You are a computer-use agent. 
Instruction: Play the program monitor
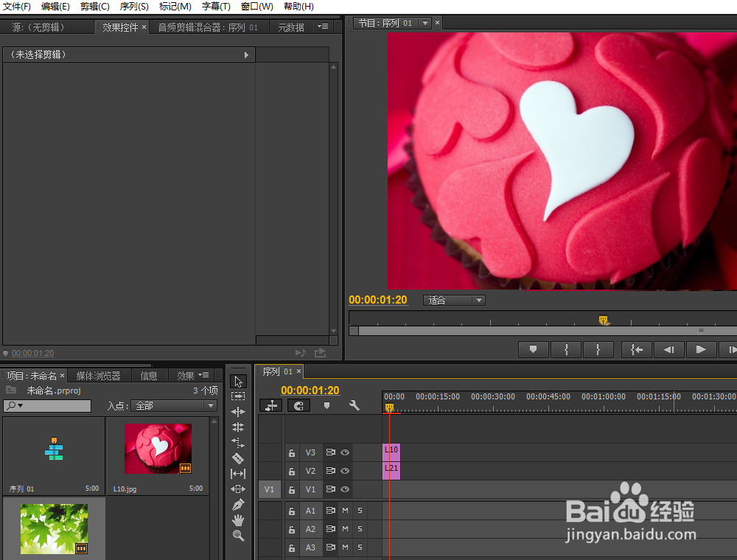[701, 349]
